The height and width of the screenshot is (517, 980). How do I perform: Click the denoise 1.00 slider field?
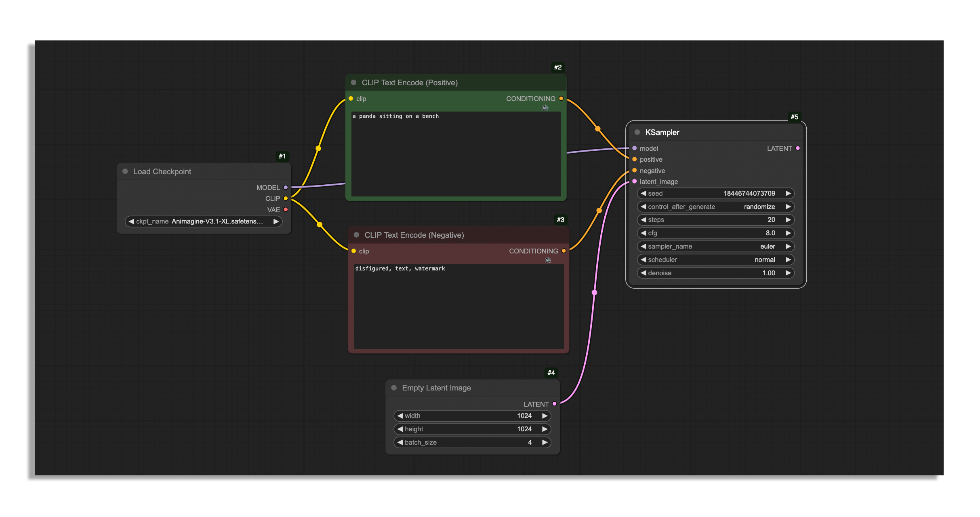715,273
